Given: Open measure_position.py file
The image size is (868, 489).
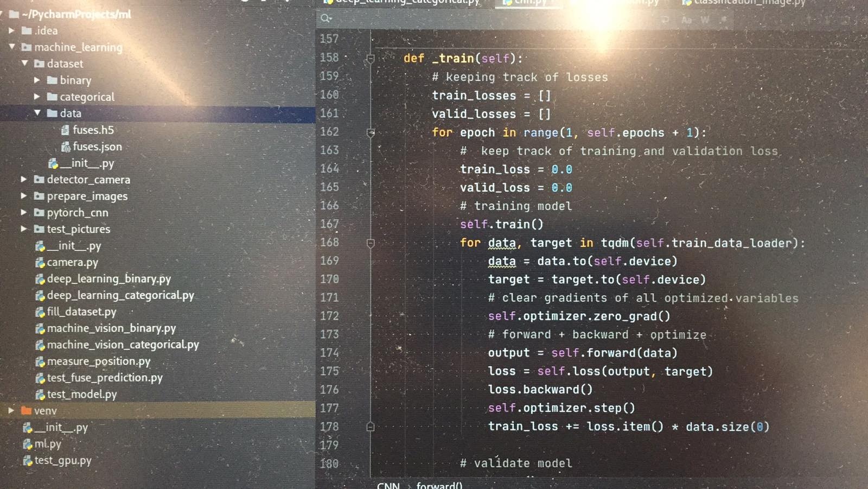Looking at the screenshot, I should coord(98,361).
